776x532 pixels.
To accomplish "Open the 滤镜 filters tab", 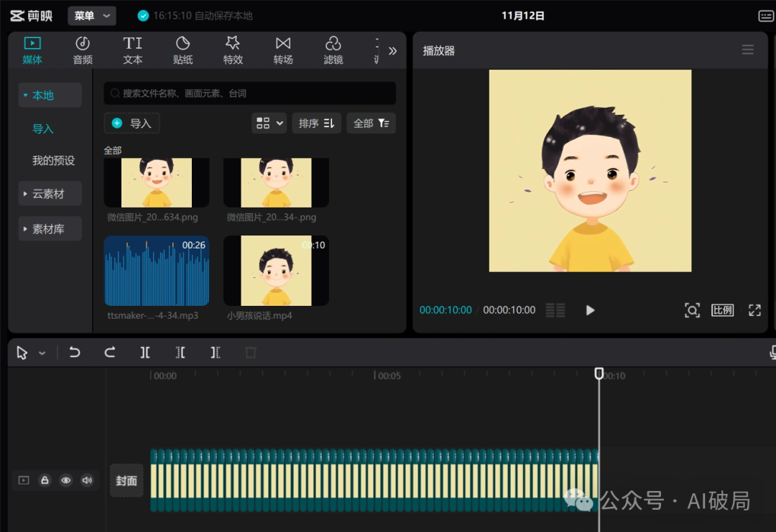I will click(333, 50).
